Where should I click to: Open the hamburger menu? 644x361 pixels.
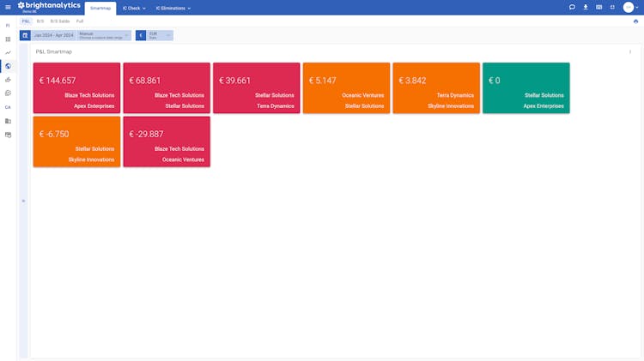[8, 7]
